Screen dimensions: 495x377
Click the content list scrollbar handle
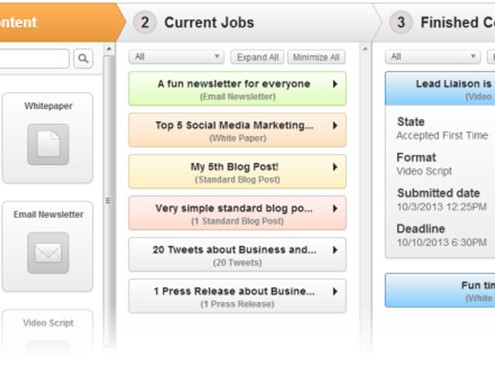coord(108,200)
